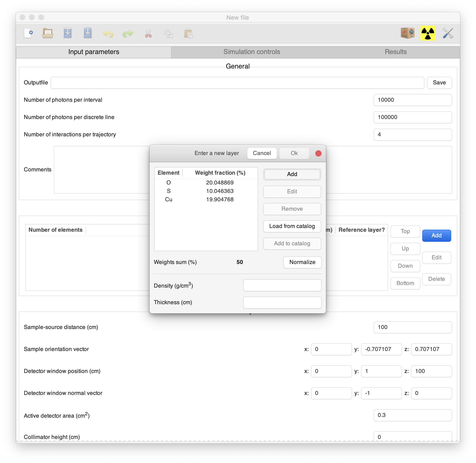Click Add to add a new element
Viewport: 476px width, 463px height.
tap(292, 174)
